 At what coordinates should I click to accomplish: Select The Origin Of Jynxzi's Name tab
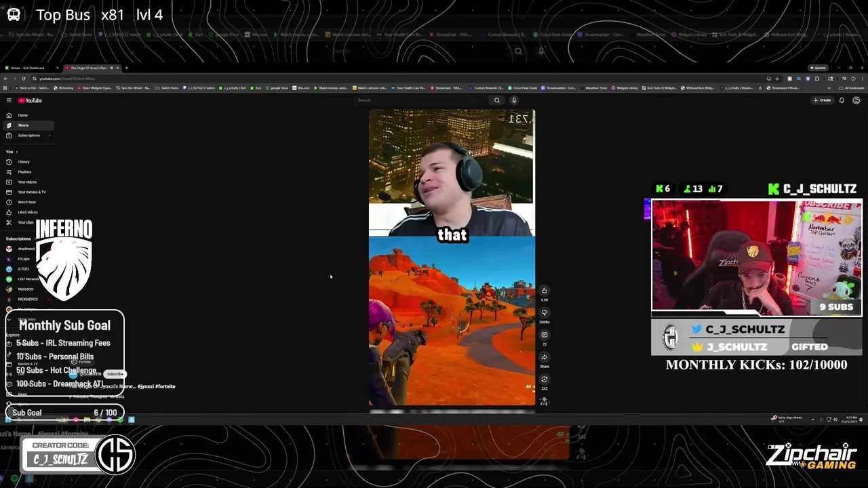point(92,68)
